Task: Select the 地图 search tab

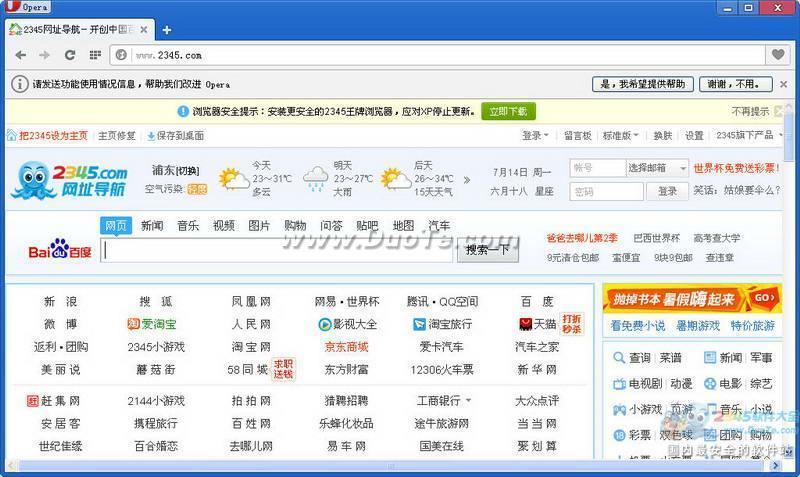Action: pos(403,225)
